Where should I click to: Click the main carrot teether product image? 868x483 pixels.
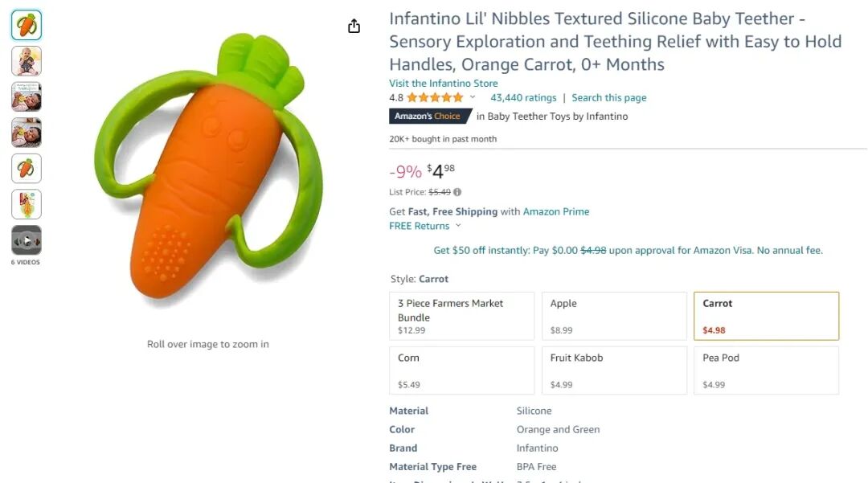207,169
